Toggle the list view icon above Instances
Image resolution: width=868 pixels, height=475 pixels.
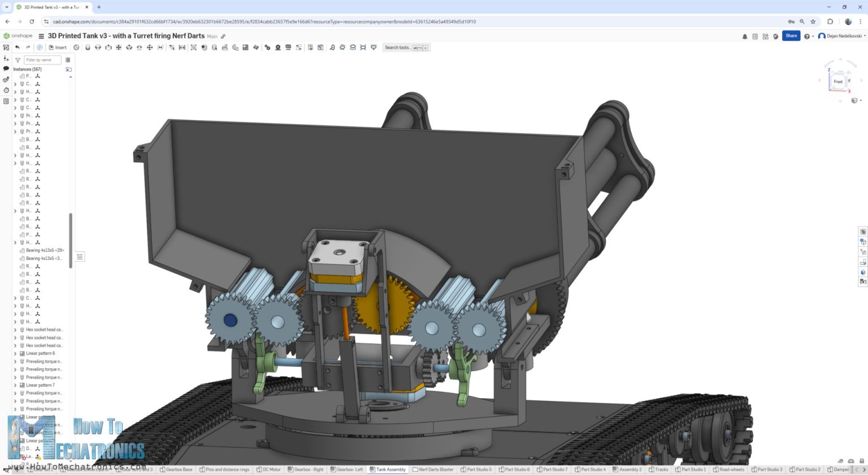pos(68,60)
